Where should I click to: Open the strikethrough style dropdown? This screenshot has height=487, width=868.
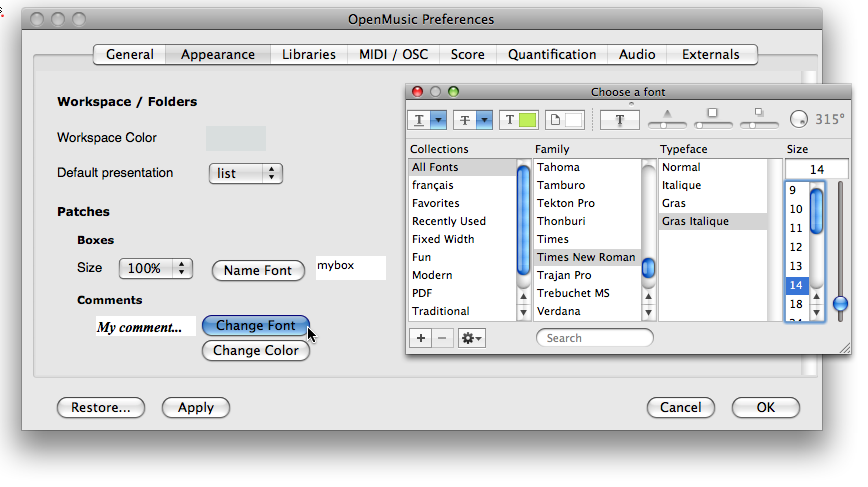(484, 120)
